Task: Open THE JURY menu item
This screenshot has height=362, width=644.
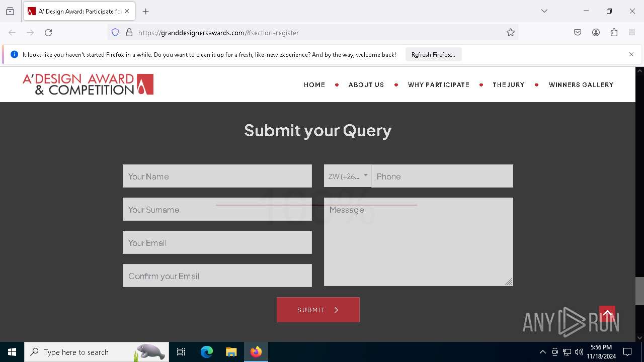Action: (x=509, y=85)
